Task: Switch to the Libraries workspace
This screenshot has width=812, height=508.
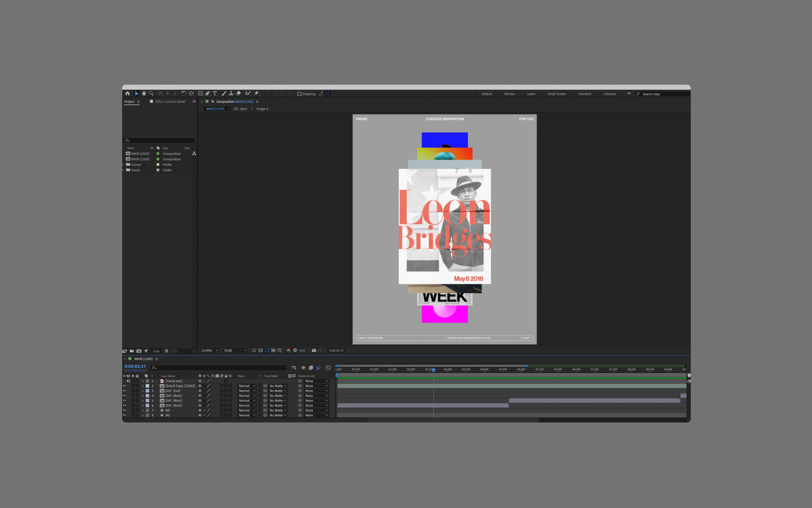Action: coord(610,94)
